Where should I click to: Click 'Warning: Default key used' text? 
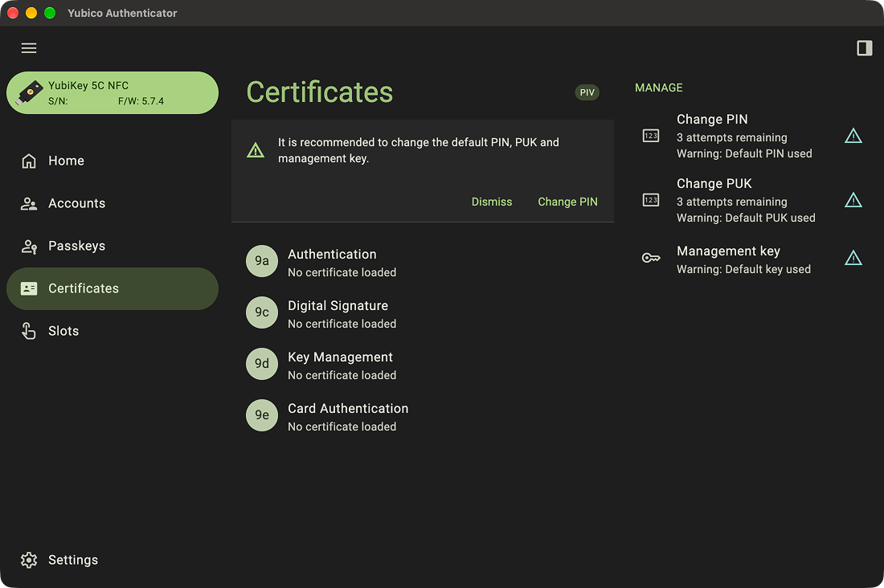point(743,269)
